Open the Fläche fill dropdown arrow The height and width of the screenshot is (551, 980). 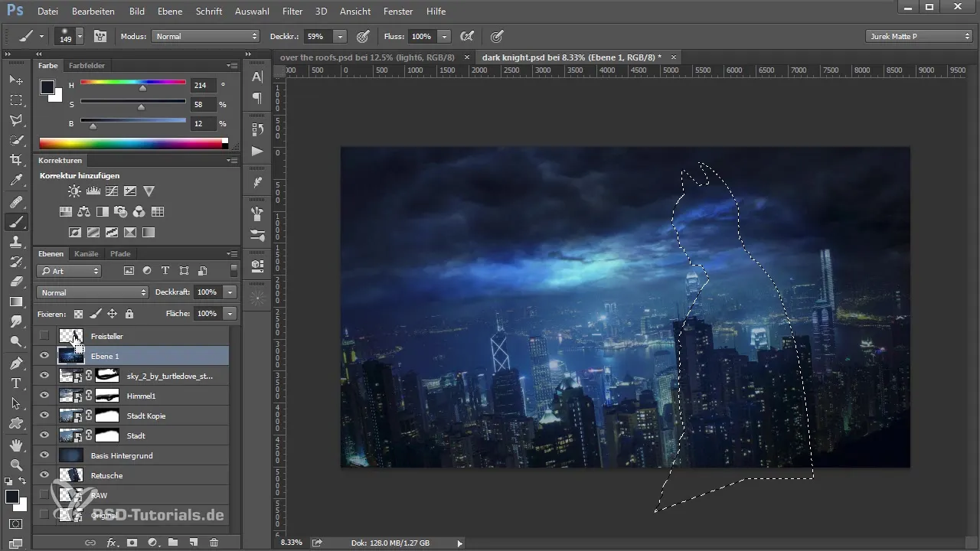(230, 314)
